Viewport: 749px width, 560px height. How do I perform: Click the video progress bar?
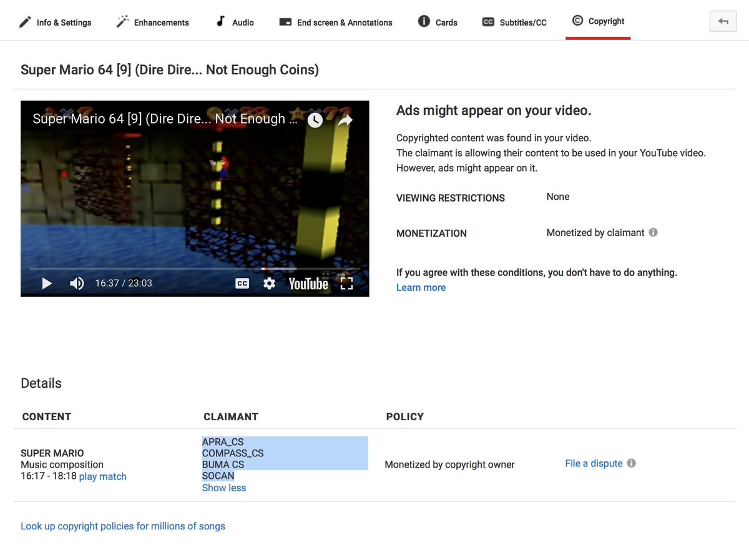pyautogui.click(x=195, y=268)
